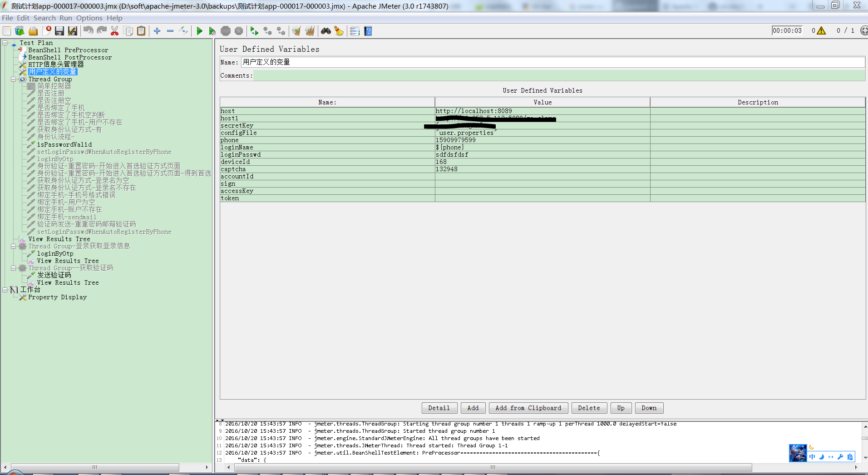Image resolution: width=868 pixels, height=475 pixels.
Task: Click the Add from Clipboard button
Action: tap(528, 408)
